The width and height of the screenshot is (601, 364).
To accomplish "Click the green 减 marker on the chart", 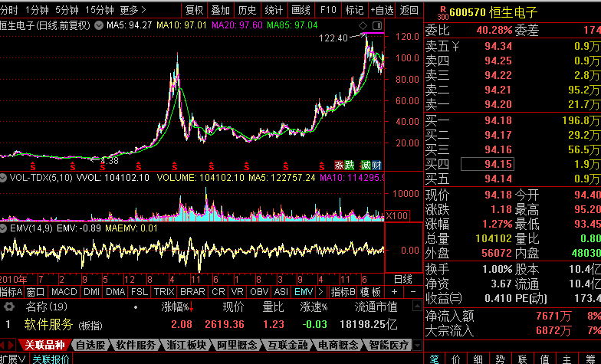I will (366, 165).
